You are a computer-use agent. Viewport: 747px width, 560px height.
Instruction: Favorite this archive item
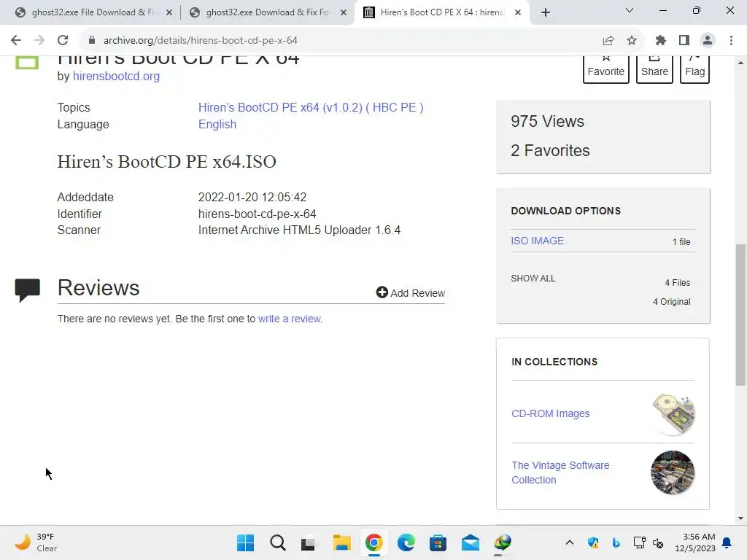606,69
